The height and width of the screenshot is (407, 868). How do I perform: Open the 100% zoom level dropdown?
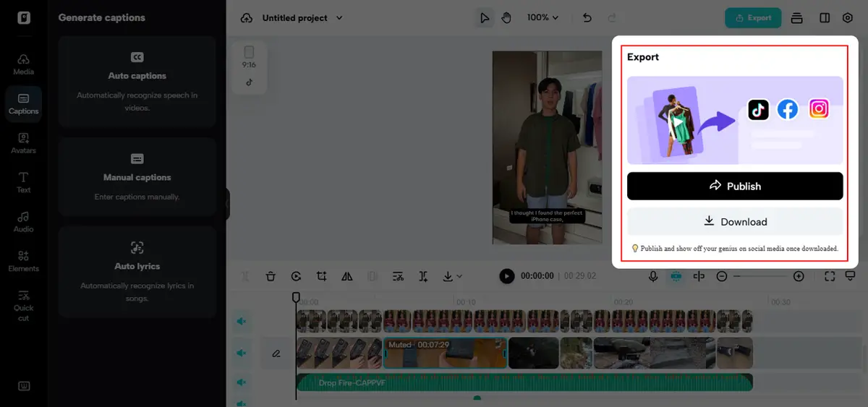tap(542, 17)
